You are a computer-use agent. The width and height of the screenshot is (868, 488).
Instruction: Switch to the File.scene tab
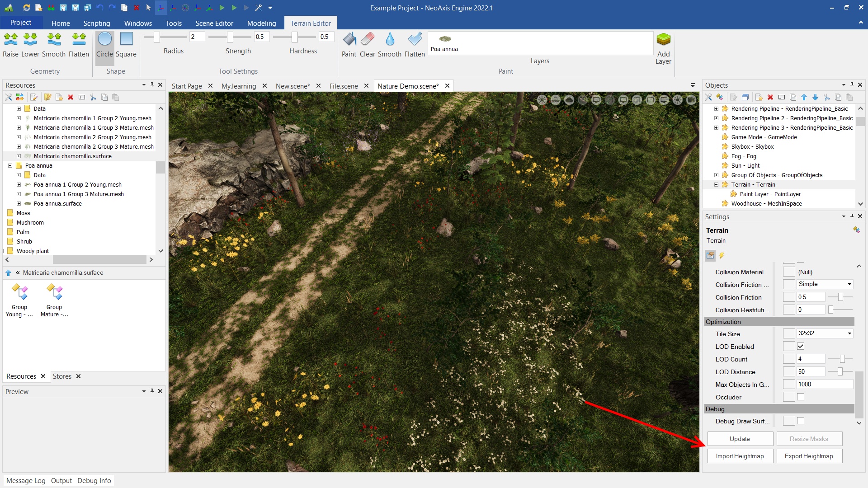pos(343,86)
